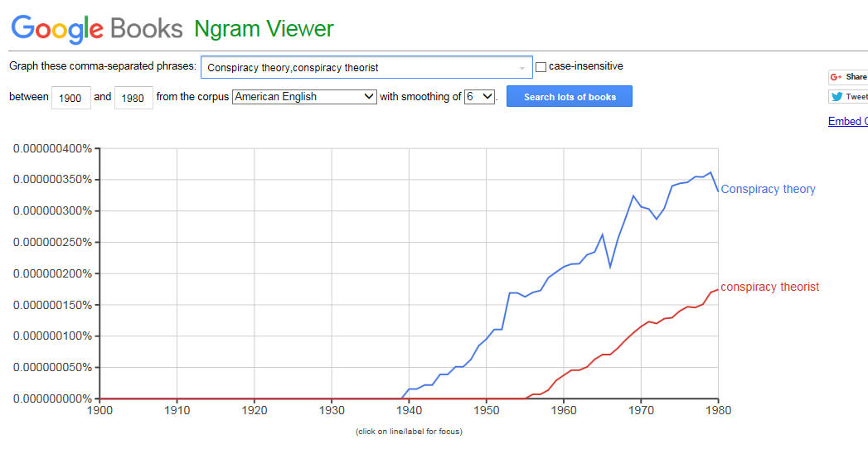This screenshot has height=454, width=868.
Task: Click the Ngram Viewer title link
Action: pyautogui.click(x=264, y=29)
